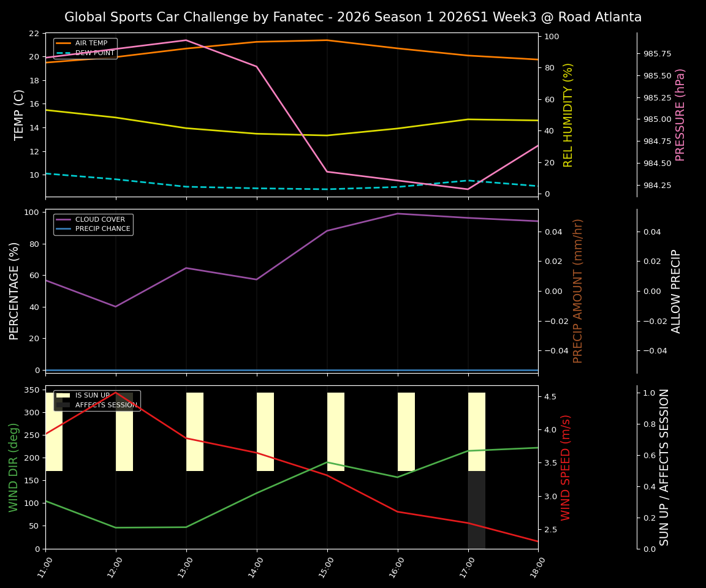Expand the temperature chart legend box

pos(84,48)
